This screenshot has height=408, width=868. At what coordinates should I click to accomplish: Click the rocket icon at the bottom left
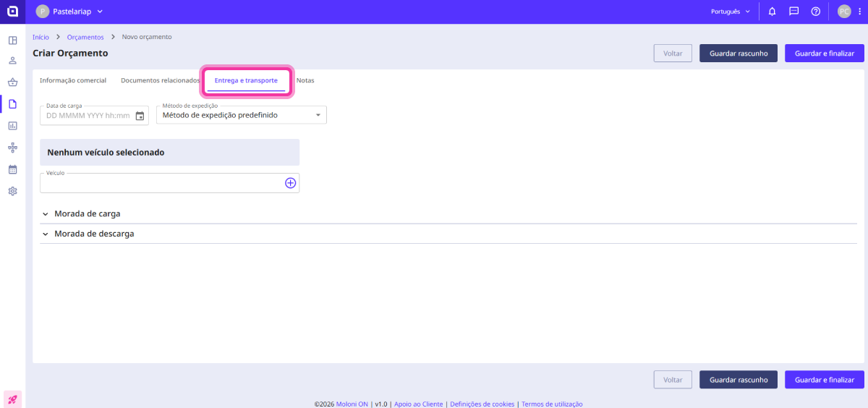click(x=12, y=399)
